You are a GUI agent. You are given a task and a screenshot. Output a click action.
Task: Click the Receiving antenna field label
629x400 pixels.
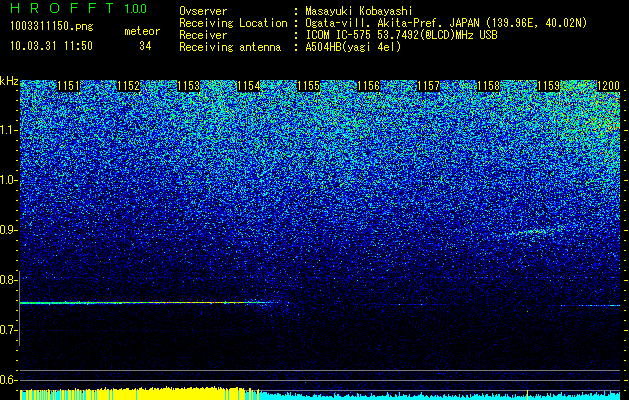click(x=230, y=47)
